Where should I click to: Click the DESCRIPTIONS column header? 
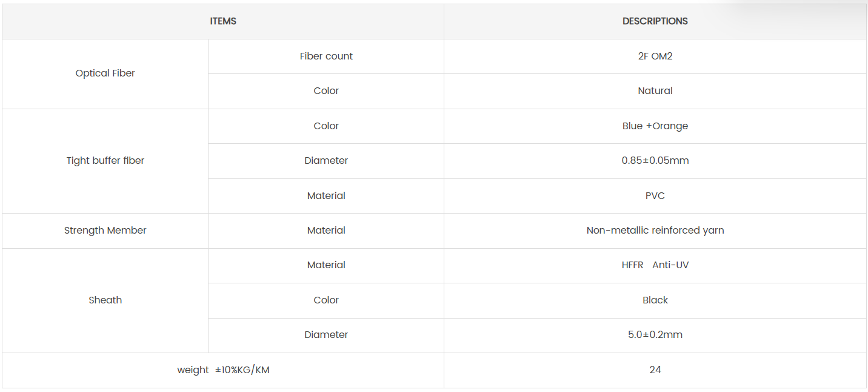click(655, 21)
